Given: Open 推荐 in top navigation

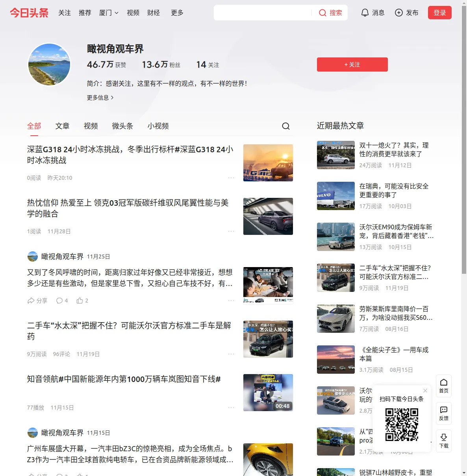Looking at the screenshot, I should 85,13.
